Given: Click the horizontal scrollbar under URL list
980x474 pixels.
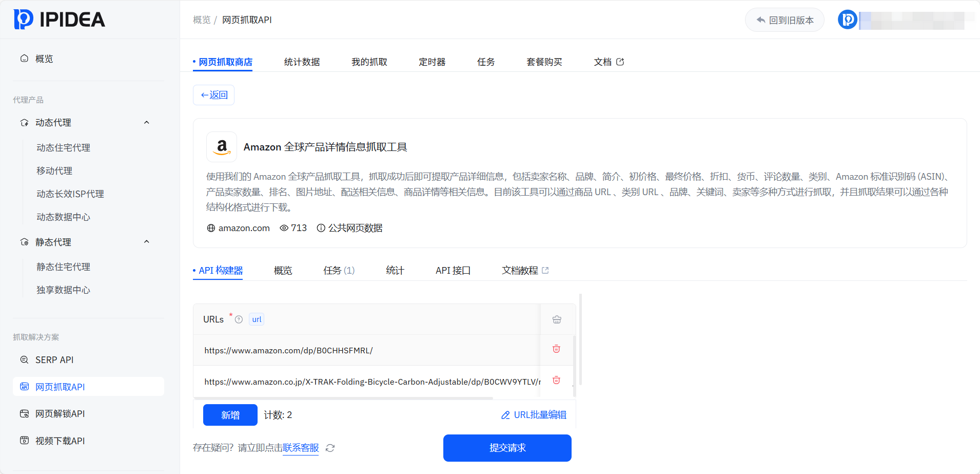Looking at the screenshot, I should [x=343, y=398].
